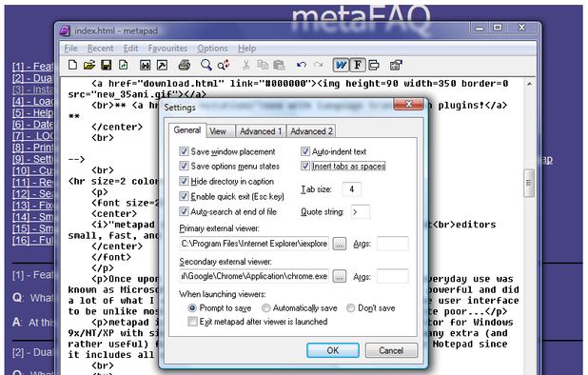The image size is (588, 375).
Task: Open the Recent menu
Action: [100, 49]
